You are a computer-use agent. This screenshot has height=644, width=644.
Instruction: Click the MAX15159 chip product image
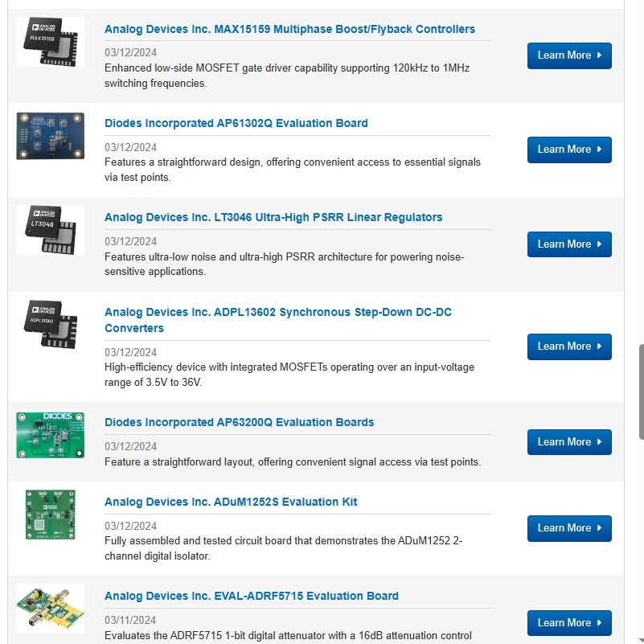(50, 42)
